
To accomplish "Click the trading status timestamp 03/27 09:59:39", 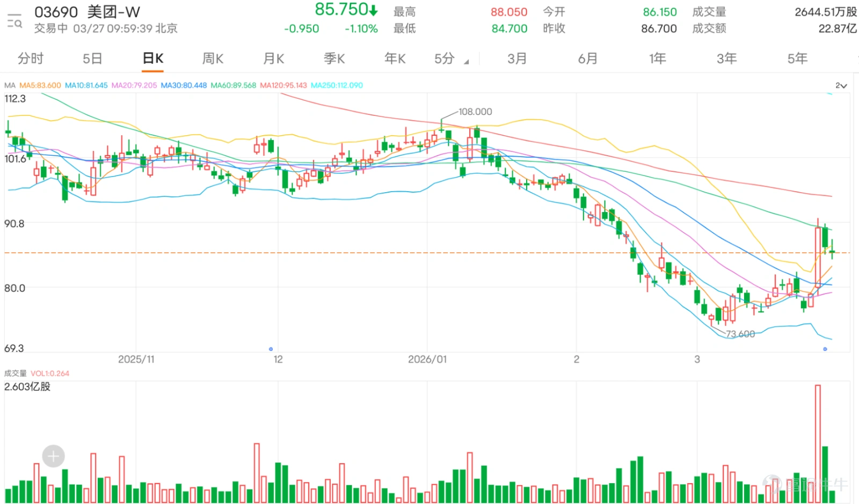I will (x=113, y=28).
